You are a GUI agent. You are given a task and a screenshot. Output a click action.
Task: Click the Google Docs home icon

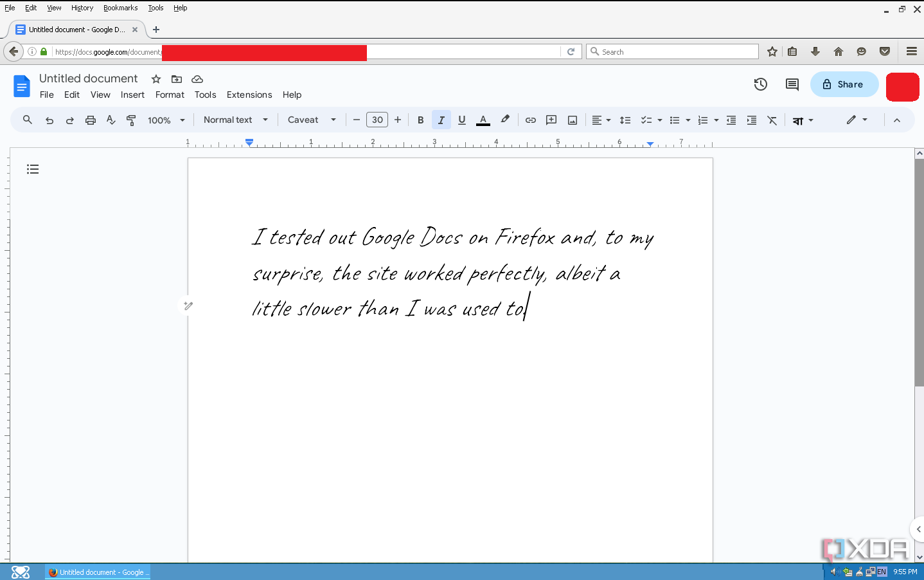coord(22,86)
